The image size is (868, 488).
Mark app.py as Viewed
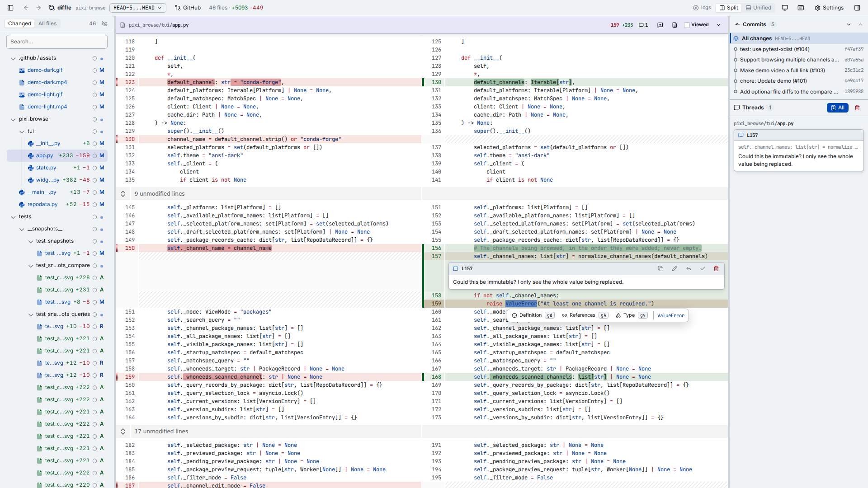pos(697,25)
